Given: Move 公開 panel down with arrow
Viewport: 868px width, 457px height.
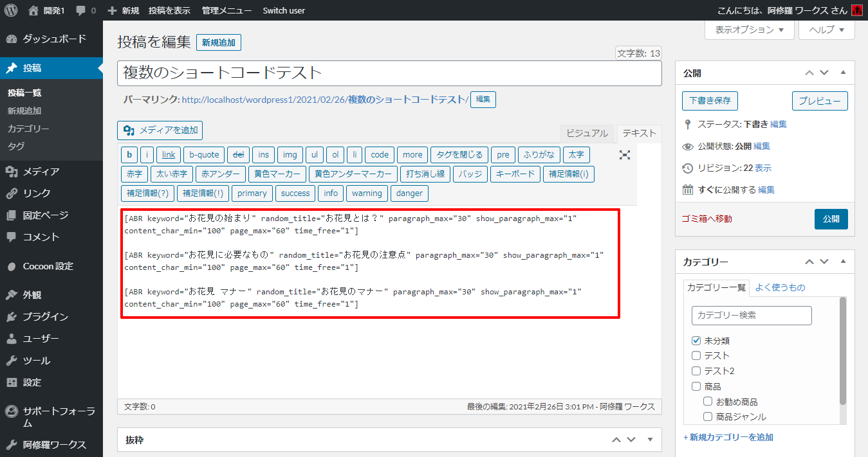Looking at the screenshot, I should 824,73.
